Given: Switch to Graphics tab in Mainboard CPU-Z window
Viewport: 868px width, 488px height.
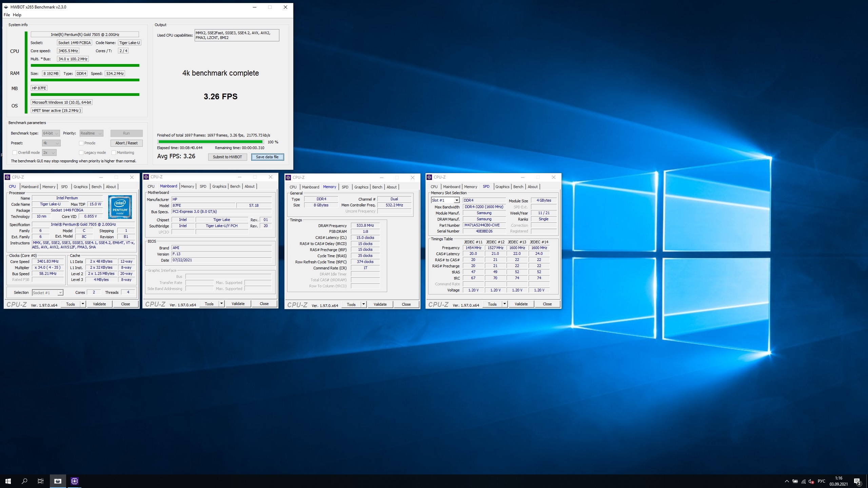Looking at the screenshot, I should coord(219,186).
